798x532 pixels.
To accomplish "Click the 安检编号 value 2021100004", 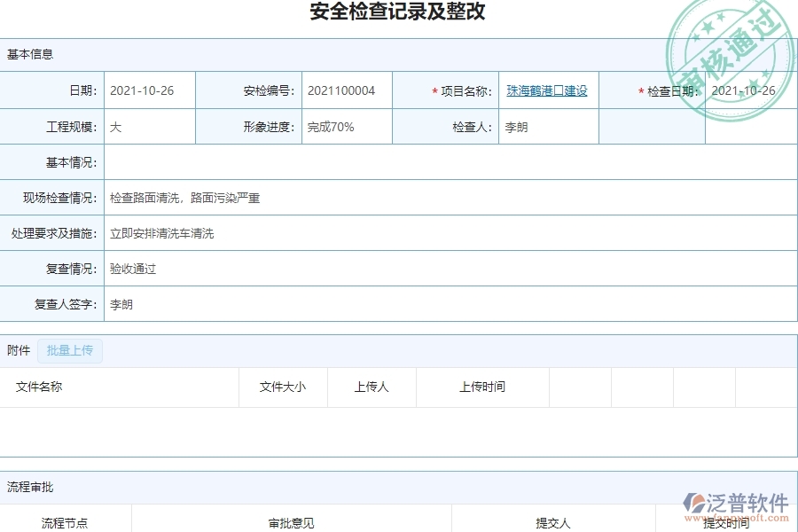I will coord(342,90).
